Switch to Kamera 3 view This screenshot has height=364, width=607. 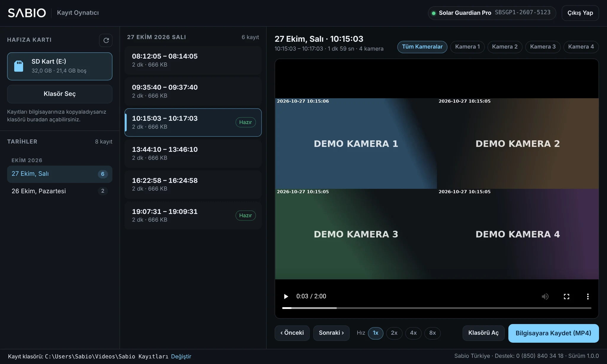[543, 47]
